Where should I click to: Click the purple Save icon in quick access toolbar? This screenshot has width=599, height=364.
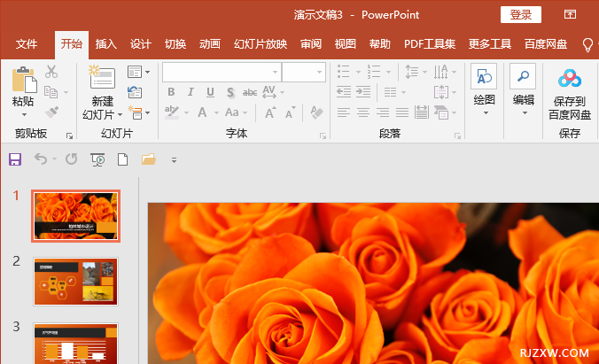14,159
